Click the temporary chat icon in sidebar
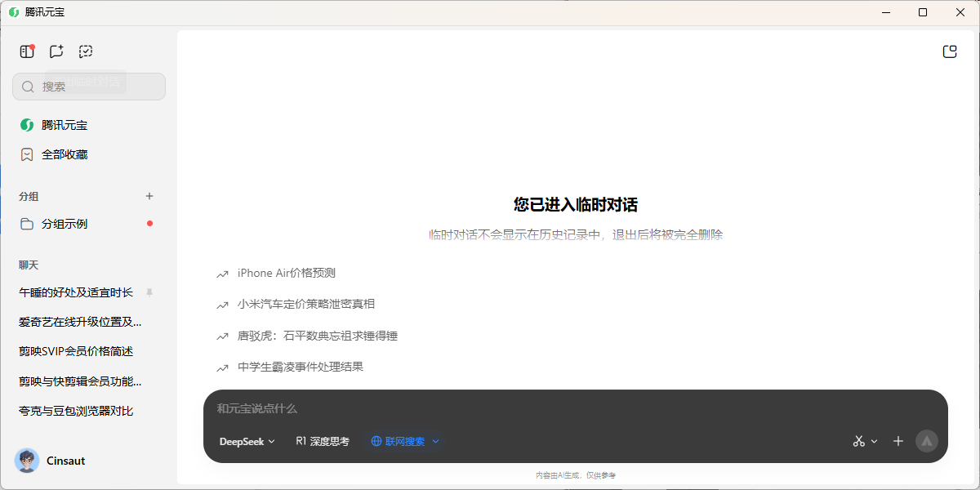 coord(86,51)
